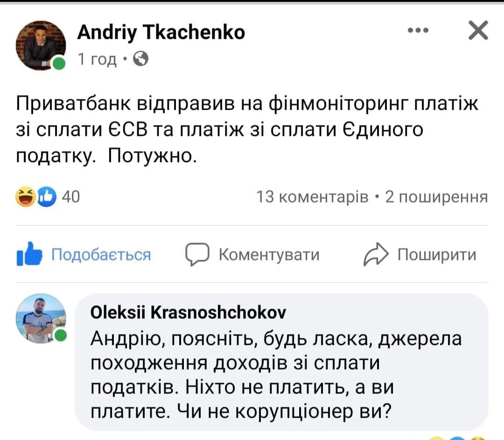View the list of 40 reactions
The height and width of the screenshot is (440, 504).
(71, 197)
